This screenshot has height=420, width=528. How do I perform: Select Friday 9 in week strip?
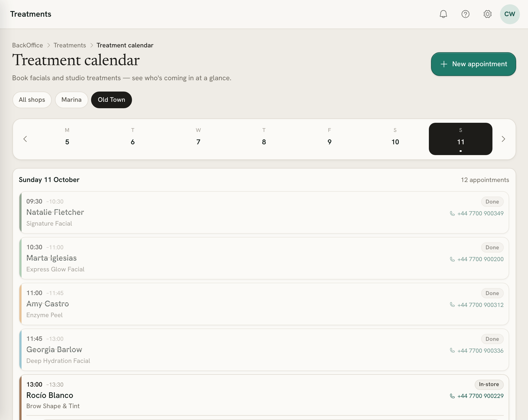tap(329, 139)
